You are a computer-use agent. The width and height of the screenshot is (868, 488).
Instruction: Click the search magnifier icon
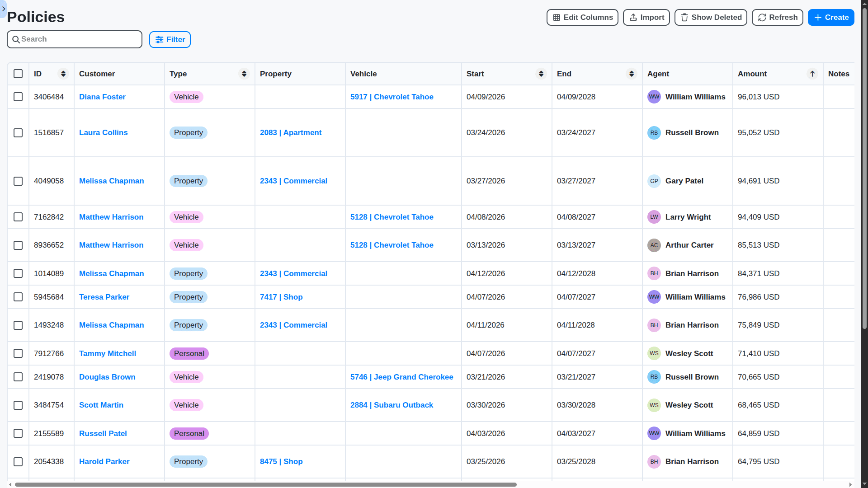pos(16,39)
